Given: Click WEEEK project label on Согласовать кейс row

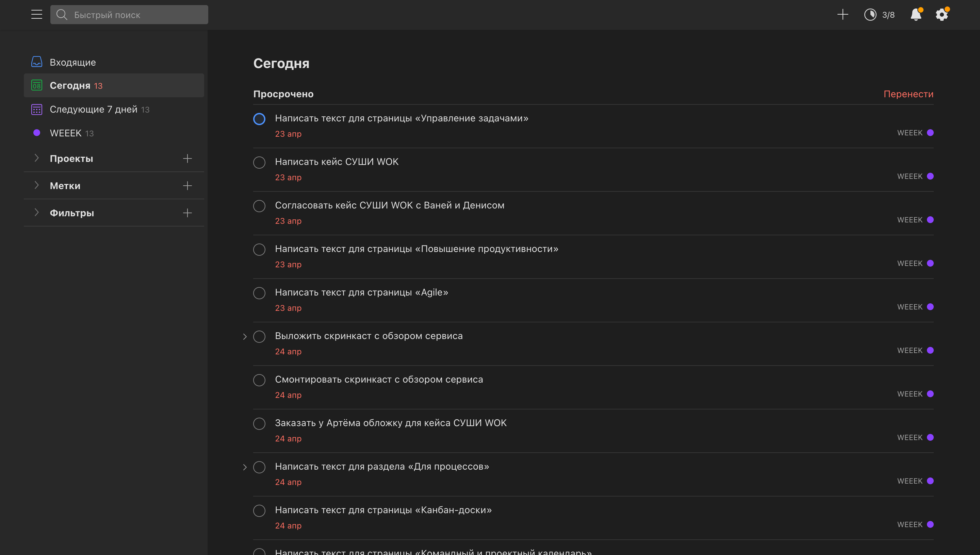Looking at the screenshot, I should tap(910, 220).
